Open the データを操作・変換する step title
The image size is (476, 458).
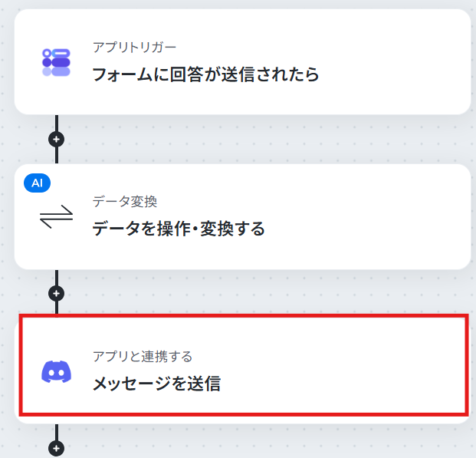(179, 229)
